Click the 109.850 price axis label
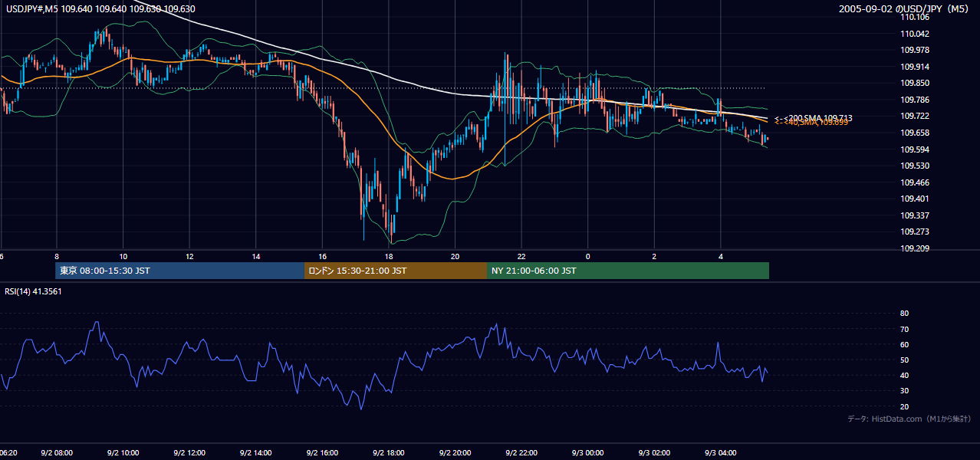980x460 pixels. tap(916, 83)
